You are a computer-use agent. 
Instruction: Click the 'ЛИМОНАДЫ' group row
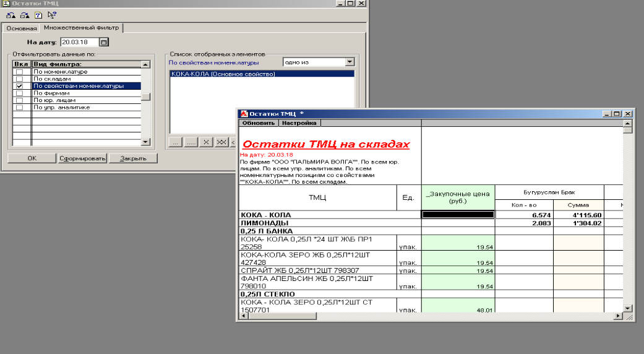point(330,223)
